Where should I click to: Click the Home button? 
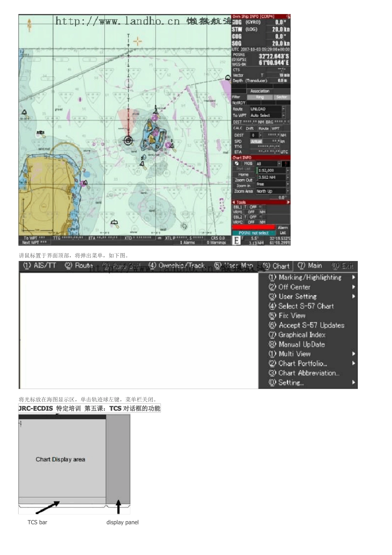243,175
